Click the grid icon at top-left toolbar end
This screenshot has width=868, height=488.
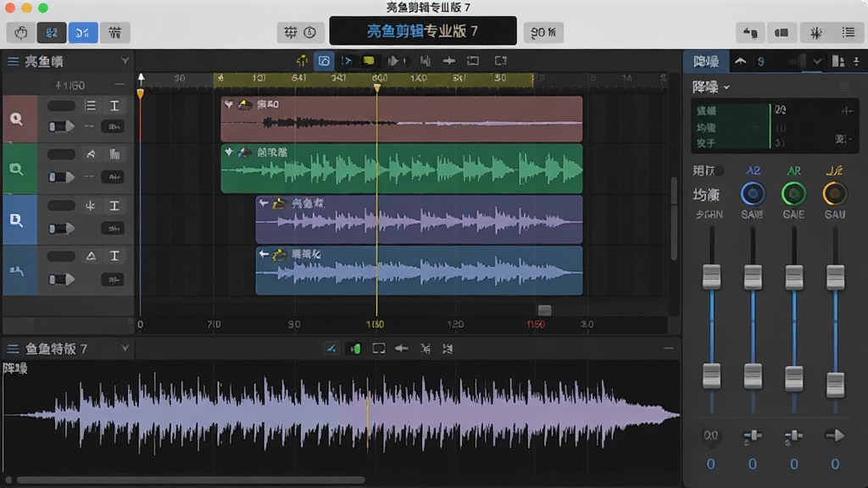[115, 33]
